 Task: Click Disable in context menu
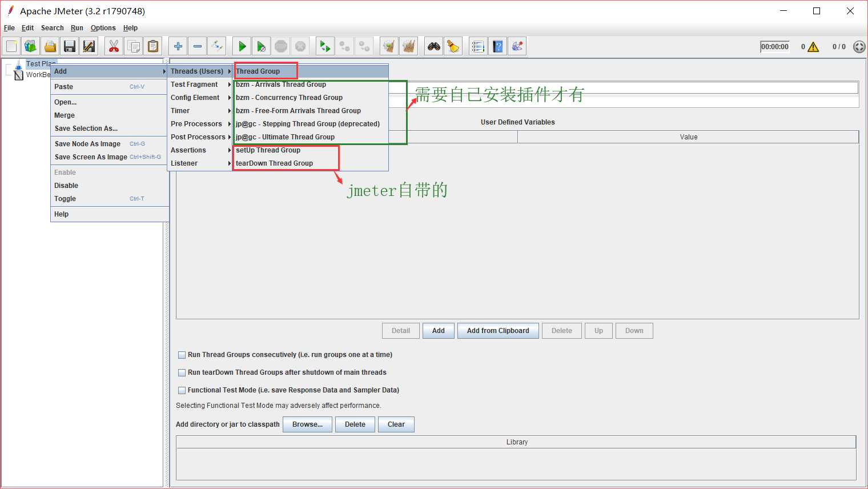(x=110, y=186)
